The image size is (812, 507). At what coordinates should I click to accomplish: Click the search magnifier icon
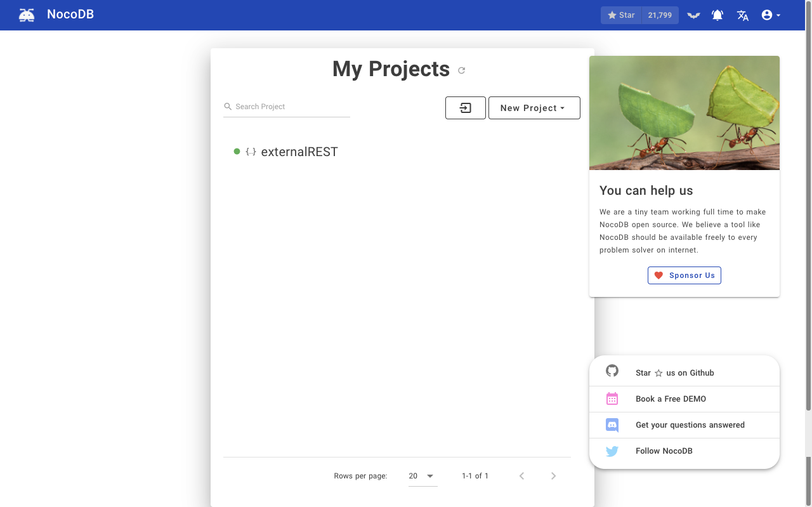(228, 107)
